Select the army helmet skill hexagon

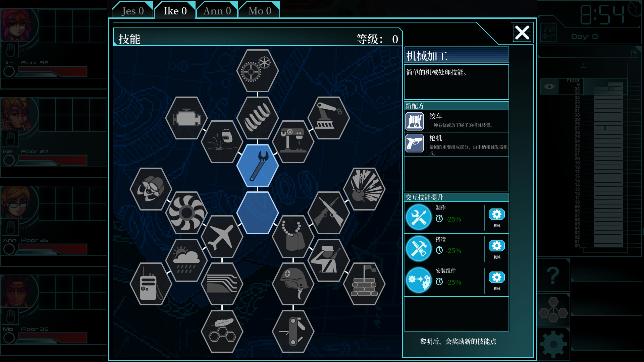(293, 284)
